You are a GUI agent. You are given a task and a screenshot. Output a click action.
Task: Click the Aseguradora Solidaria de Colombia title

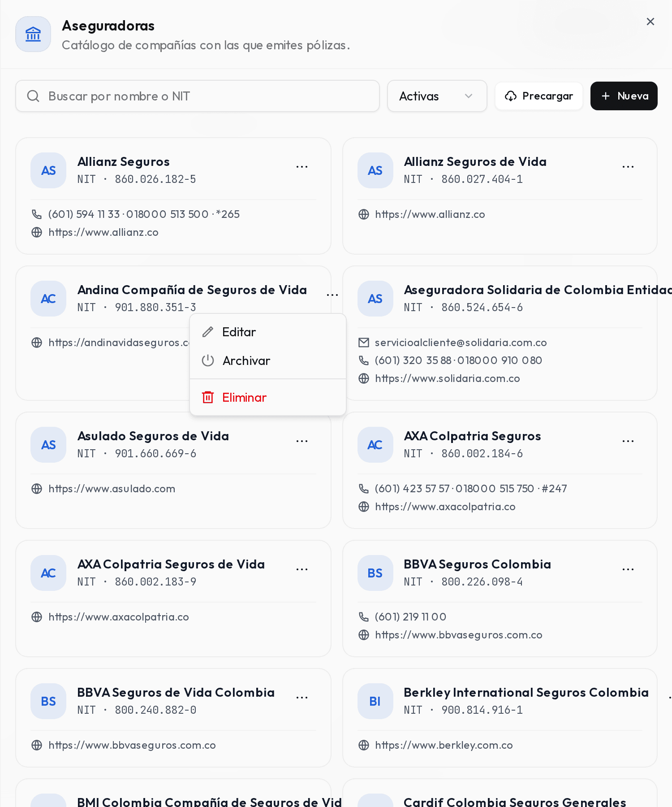tap(538, 290)
